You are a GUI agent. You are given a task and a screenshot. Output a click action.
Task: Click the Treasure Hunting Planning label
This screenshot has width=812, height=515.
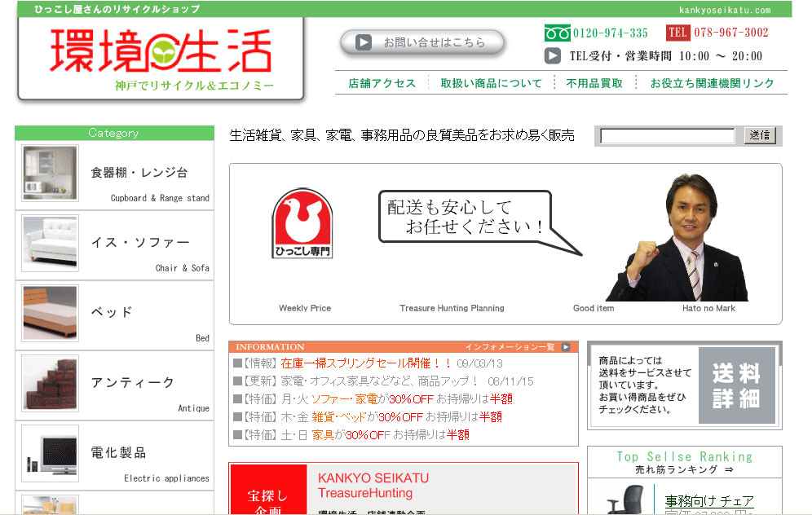click(x=452, y=308)
